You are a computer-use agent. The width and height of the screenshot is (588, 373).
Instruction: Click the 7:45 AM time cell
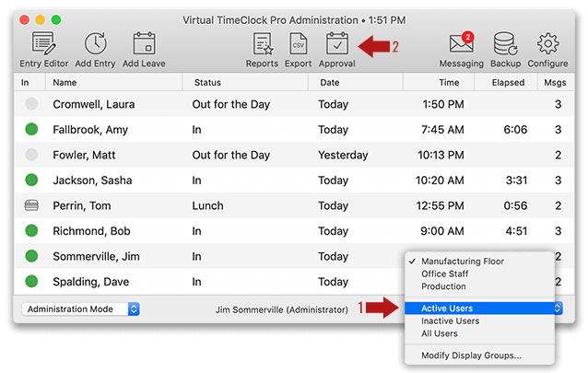(442, 129)
